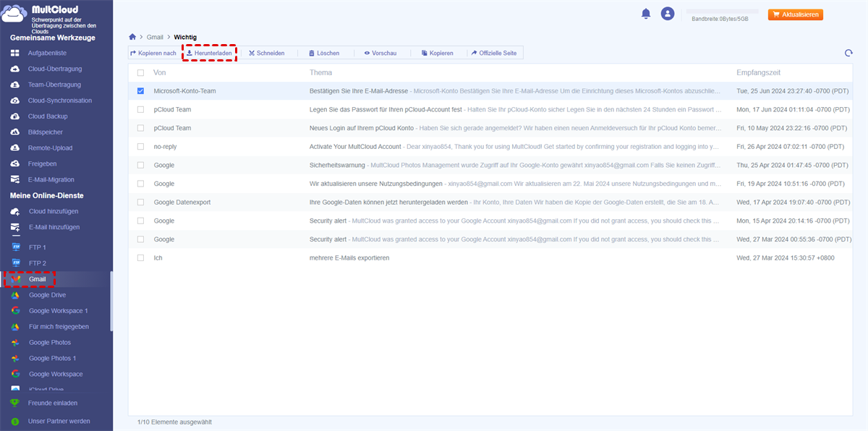Click the E-Mail-Migration icon in the sidebar

point(14,179)
